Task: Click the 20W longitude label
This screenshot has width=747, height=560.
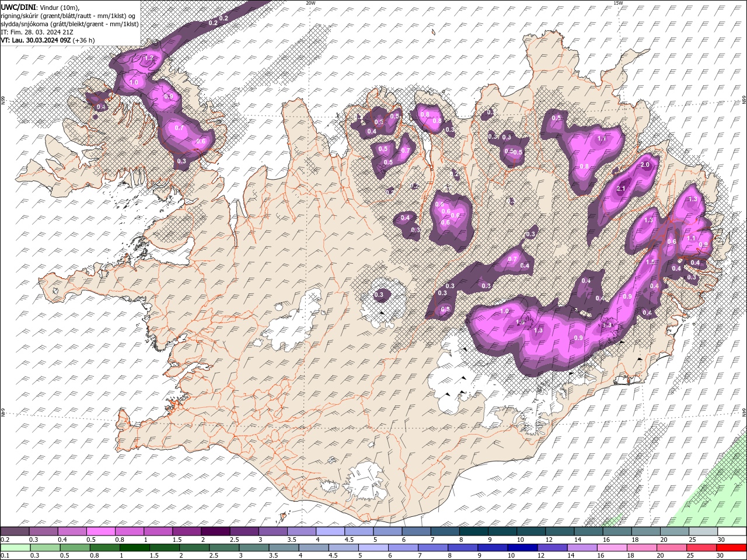Action: tap(310, 2)
